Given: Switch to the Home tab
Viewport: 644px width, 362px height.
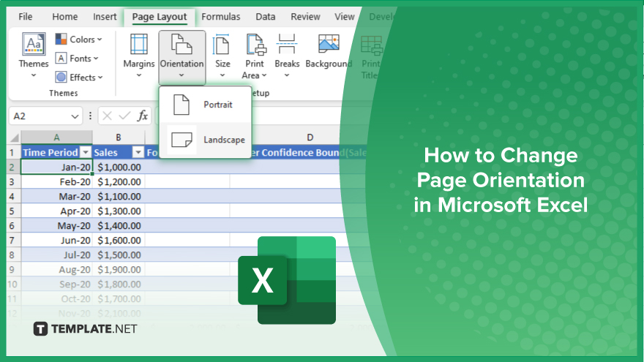Looking at the screenshot, I should [x=65, y=17].
